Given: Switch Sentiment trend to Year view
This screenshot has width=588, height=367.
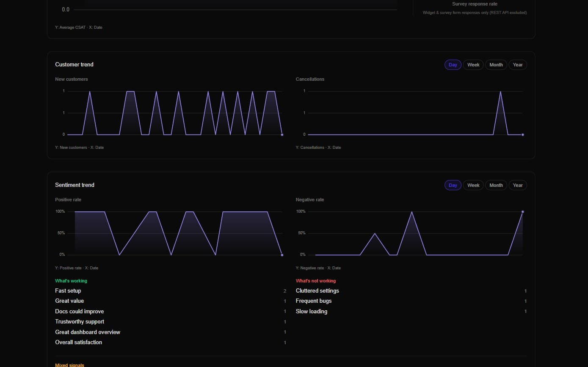Looking at the screenshot, I should pyautogui.click(x=518, y=185).
